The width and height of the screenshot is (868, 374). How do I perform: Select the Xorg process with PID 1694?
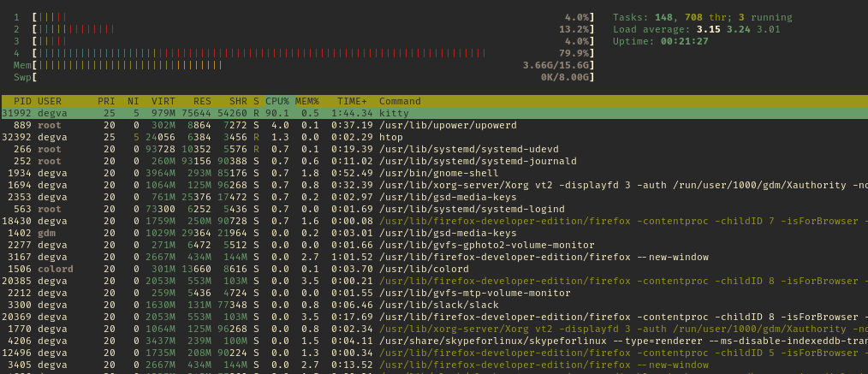click(434, 186)
